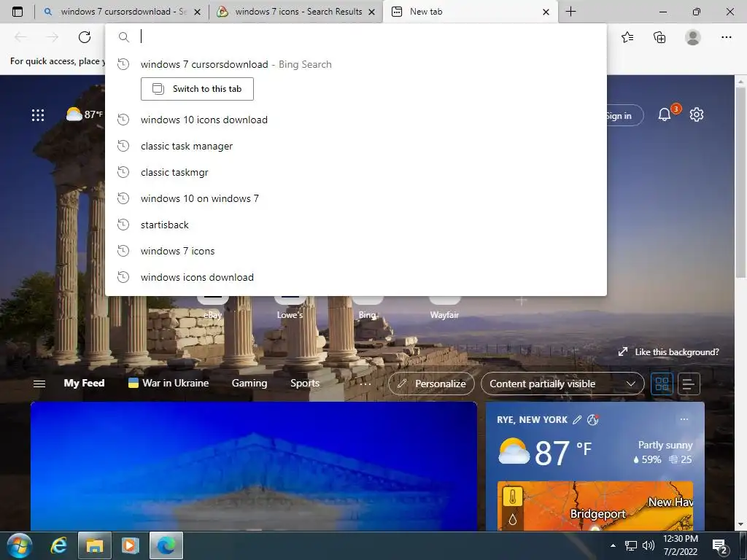The width and height of the screenshot is (747, 560).
Task: Open page settings gear icon
Action: coord(697,114)
